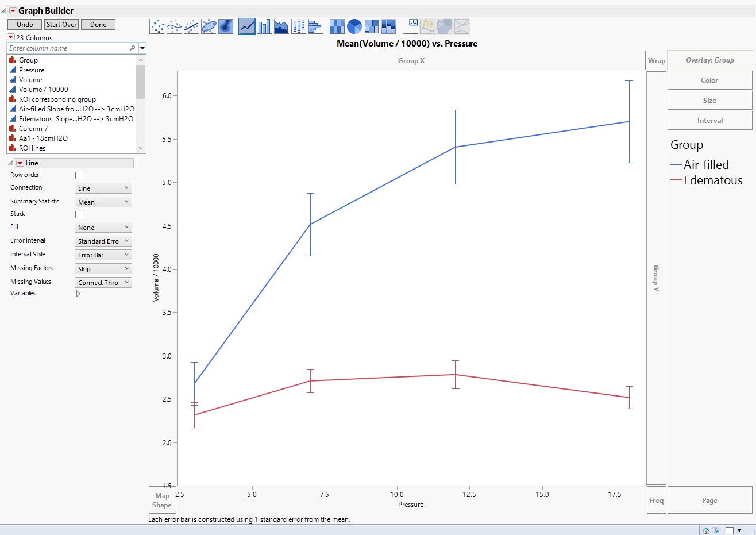Open the status bar black arrow menu
The height and width of the screenshot is (535, 756).
pos(739,530)
